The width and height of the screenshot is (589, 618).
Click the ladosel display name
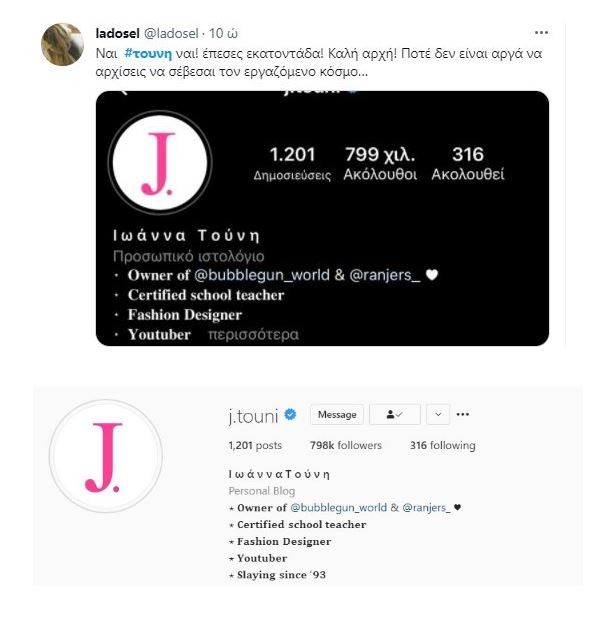click(x=117, y=34)
